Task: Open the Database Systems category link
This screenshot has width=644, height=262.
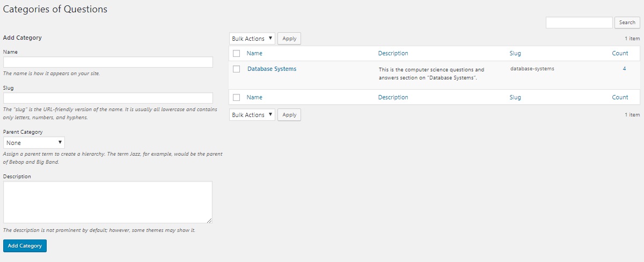Action: (x=272, y=69)
